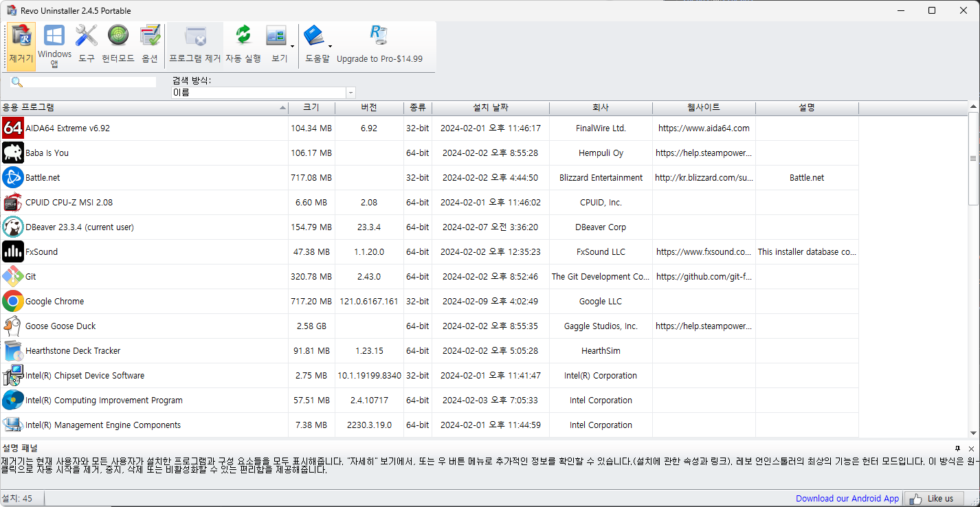
Task: Select the Google Chrome row name
Action: (54, 302)
